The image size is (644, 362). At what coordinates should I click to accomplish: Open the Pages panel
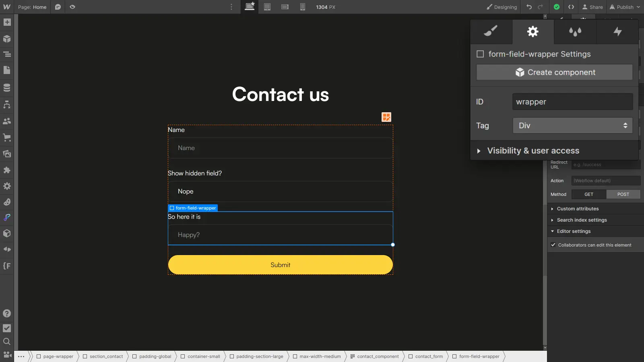(x=6, y=70)
